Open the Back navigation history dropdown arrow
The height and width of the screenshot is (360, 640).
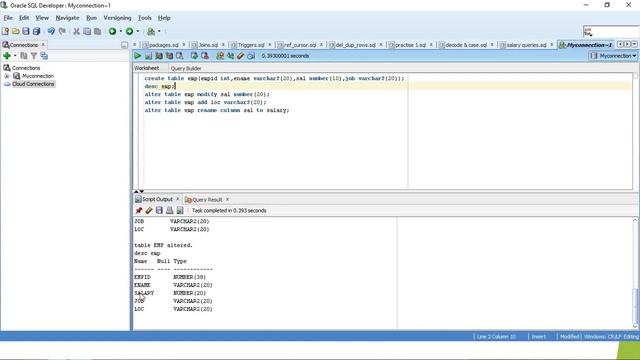[120, 31]
